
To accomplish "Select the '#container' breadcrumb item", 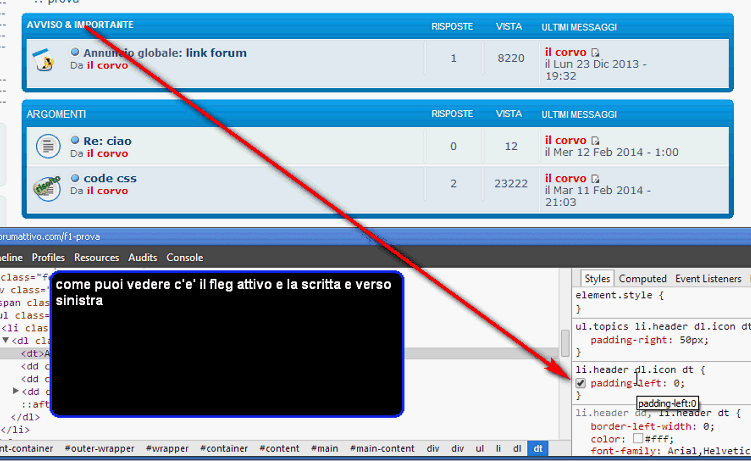I will [224, 449].
